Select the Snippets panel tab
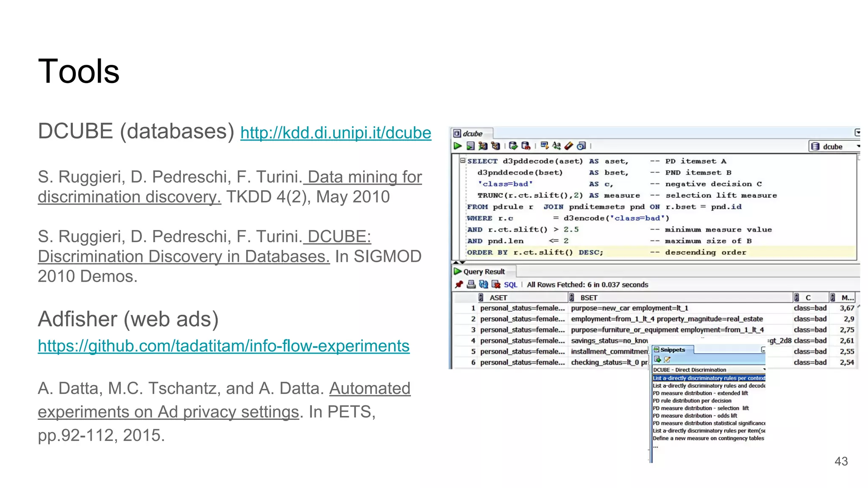The image size is (868, 488). pos(673,350)
